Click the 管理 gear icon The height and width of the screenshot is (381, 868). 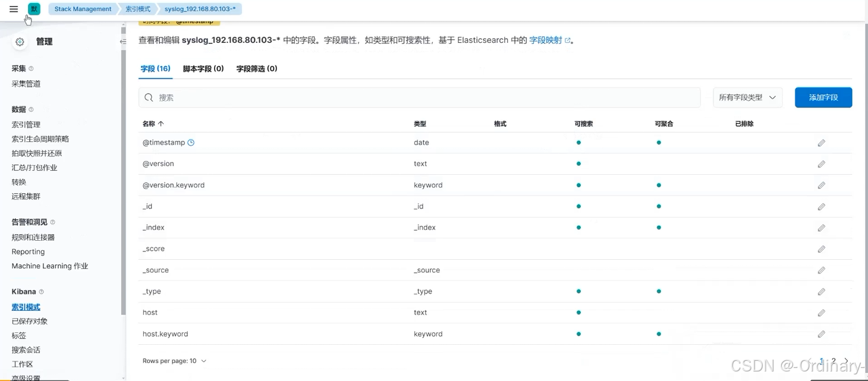coord(20,42)
